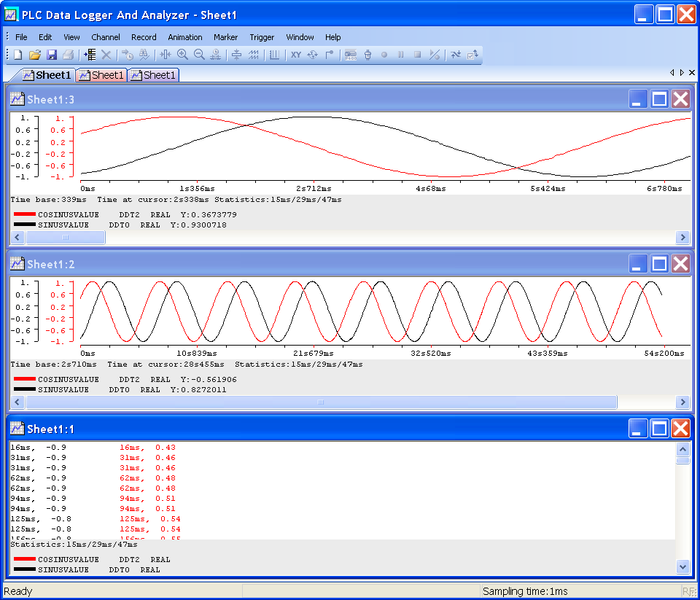Click the crossed signal arrows icon
Image resolution: width=700 pixels, height=600 pixels.
tap(455, 55)
